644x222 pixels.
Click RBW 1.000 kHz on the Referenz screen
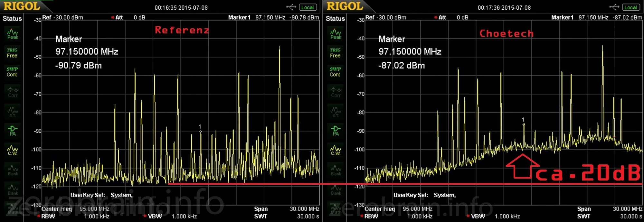click(x=73, y=216)
